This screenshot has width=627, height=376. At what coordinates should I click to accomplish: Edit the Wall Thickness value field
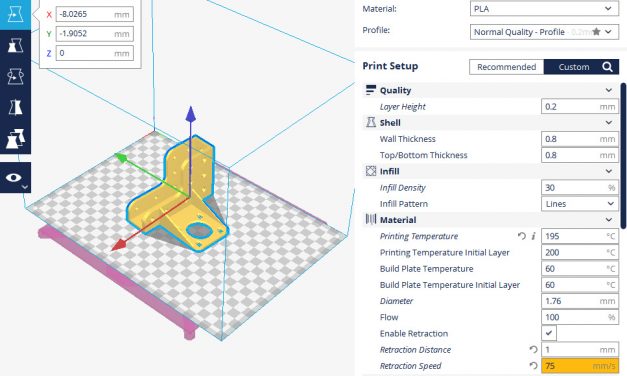[x=579, y=139]
